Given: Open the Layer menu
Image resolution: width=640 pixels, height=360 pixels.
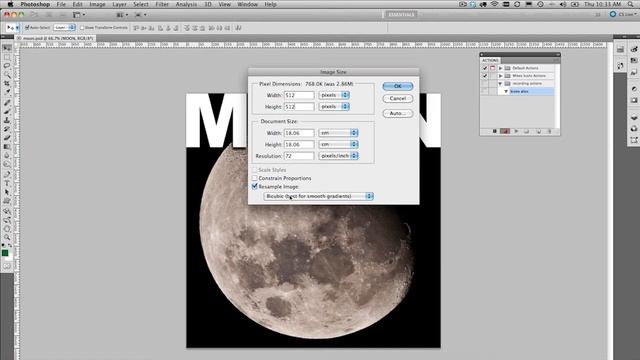Looking at the screenshot, I should click(x=119, y=4).
